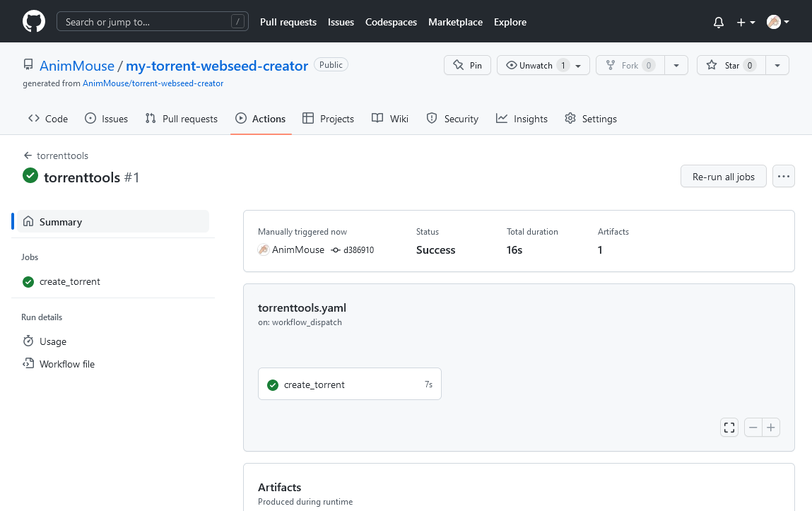This screenshot has width=812, height=511.
Task: Open create_torrent job card in graph
Action: click(x=350, y=384)
